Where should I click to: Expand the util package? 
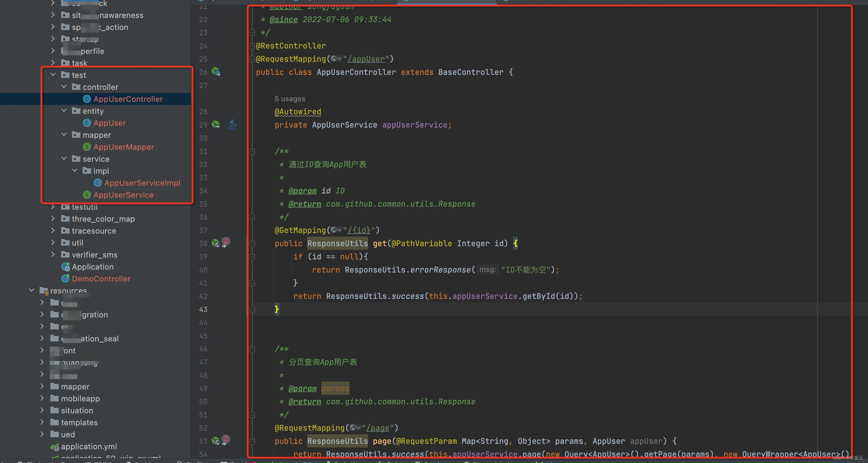[53, 242]
